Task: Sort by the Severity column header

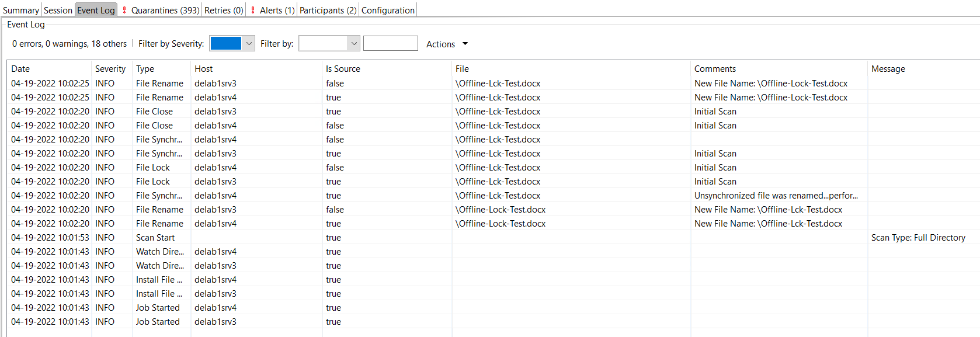Action: [x=110, y=69]
